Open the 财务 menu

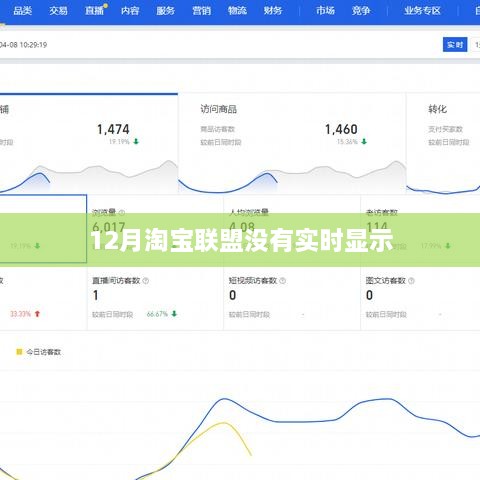tap(273, 11)
